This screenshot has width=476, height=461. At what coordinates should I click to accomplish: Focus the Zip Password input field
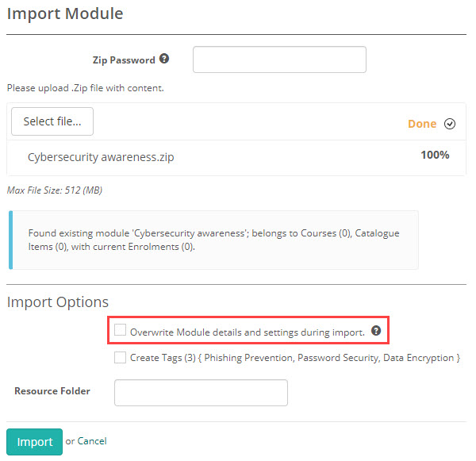pos(279,60)
